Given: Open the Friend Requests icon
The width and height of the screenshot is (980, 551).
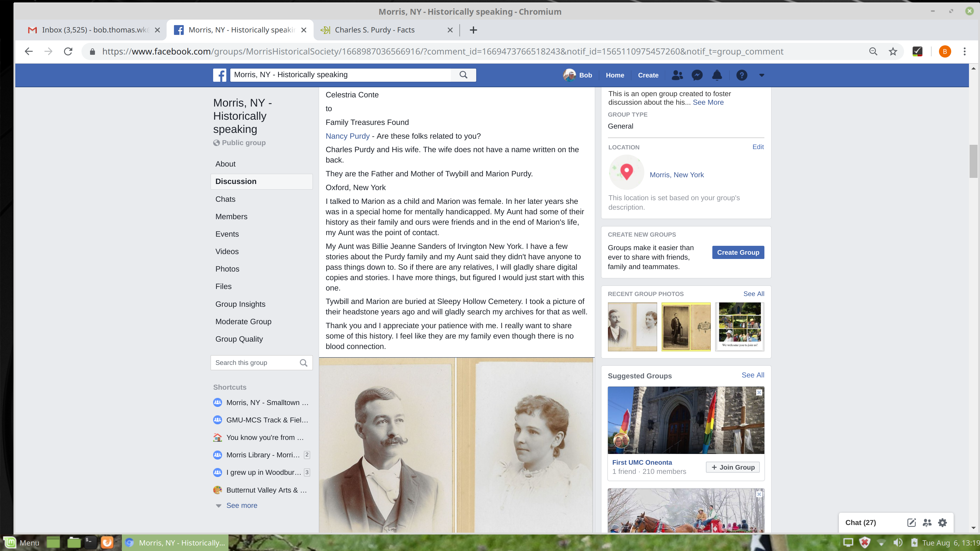Looking at the screenshot, I should (677, 75).
